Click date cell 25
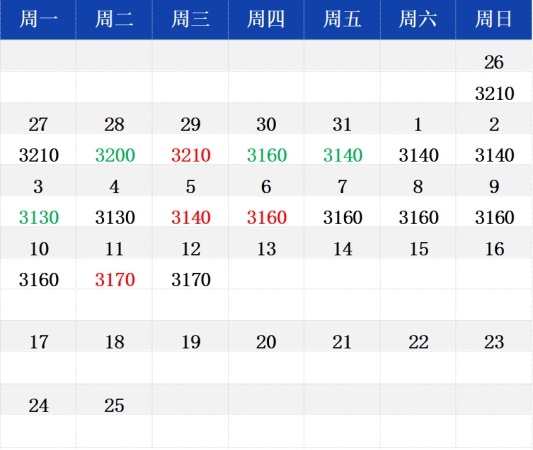Viewport: 533px width, 450px height. 114,405
